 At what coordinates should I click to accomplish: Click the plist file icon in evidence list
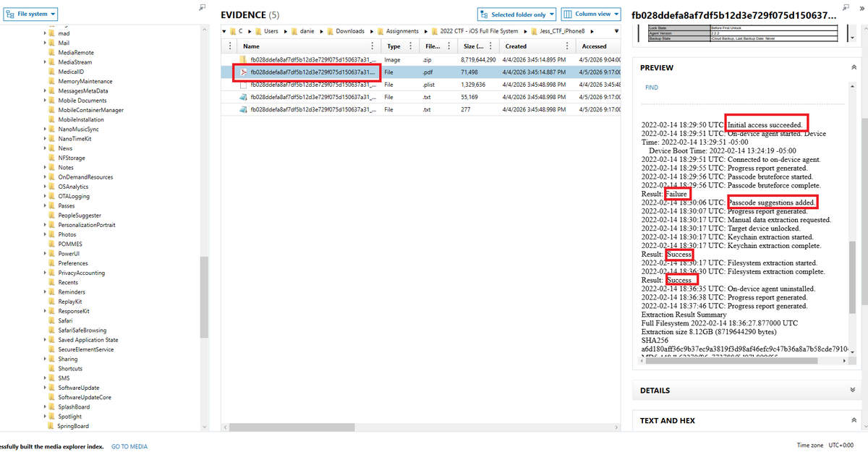(244, 85)
